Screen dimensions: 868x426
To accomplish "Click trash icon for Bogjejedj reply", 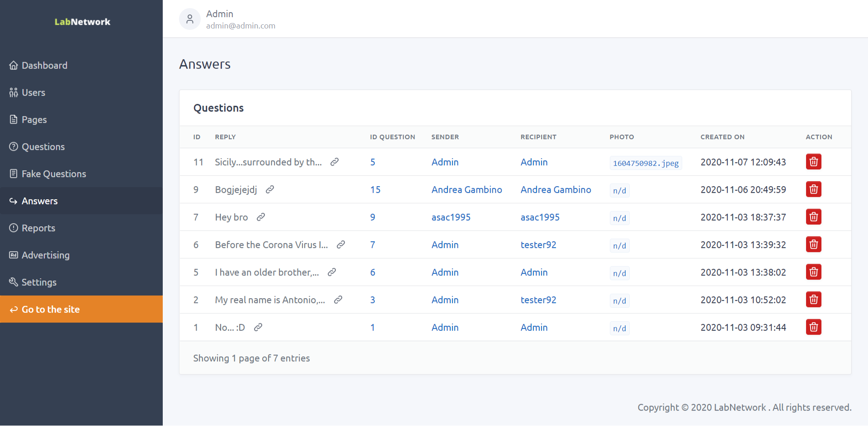I will click(x=813, y=189).
